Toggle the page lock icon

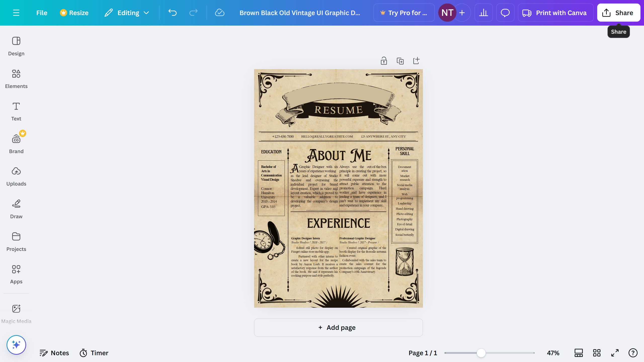(x=384, y=61)
